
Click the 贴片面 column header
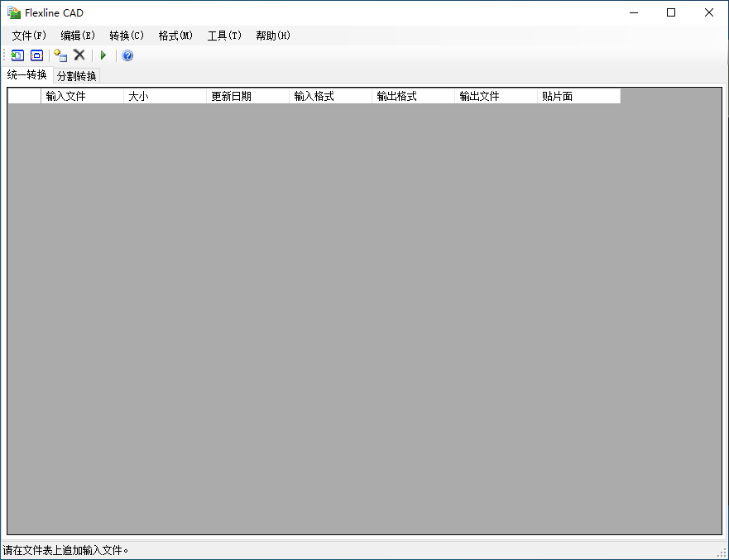pos(578,96)
